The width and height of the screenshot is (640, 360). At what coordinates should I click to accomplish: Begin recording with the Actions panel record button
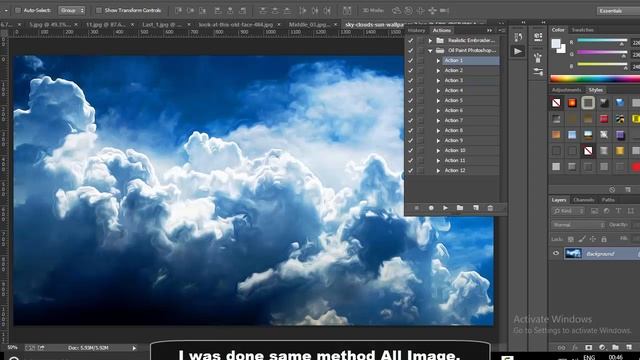click(x=431, y=208)
